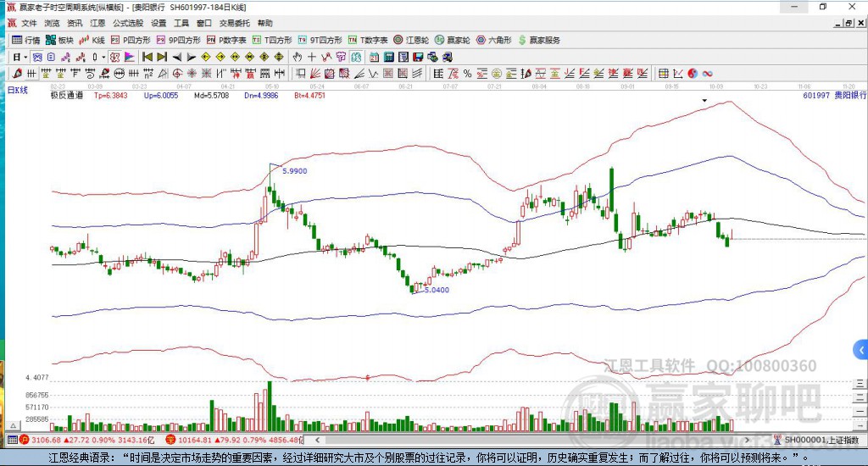Click the Gann fan lines icon
Image resolution: width=868 pixels, height=466 pixels.
315,74
